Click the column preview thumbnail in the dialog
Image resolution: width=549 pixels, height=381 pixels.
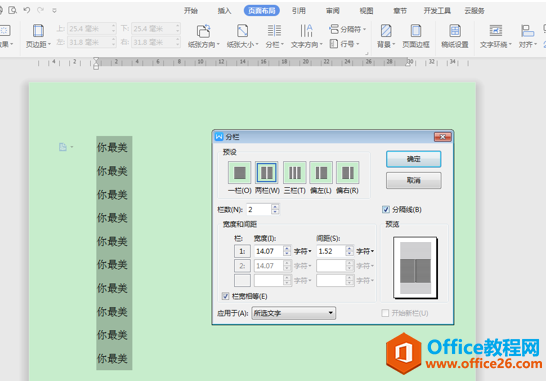pyautogui.click(x=415, y=268)
